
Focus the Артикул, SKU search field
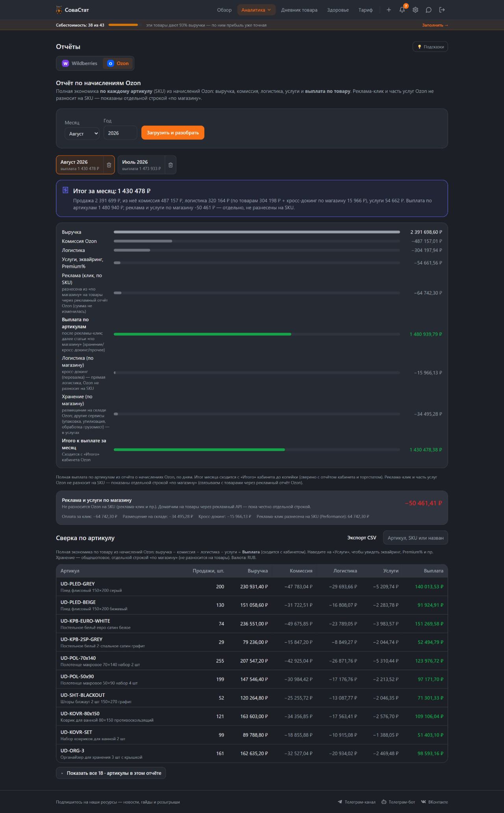(415, 538)
